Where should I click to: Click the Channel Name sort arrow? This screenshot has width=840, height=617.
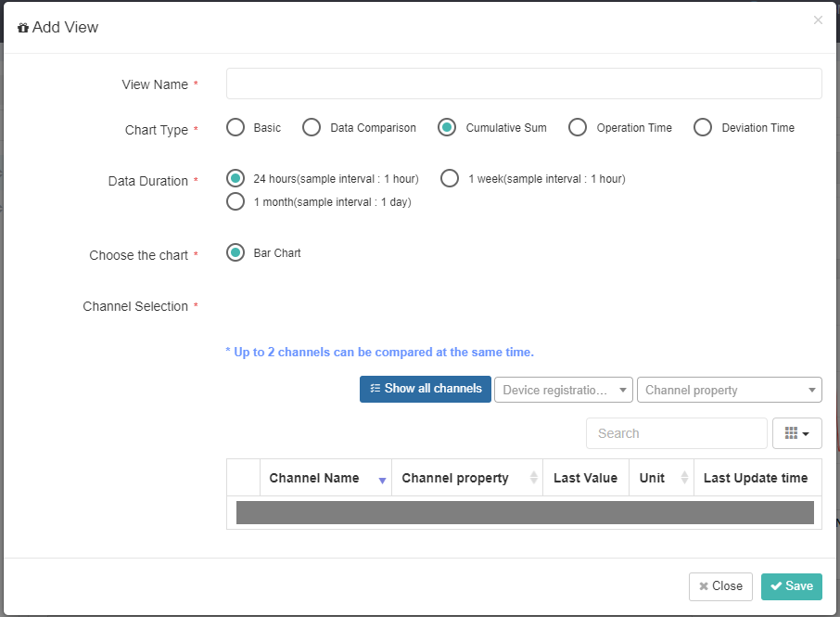coord(382,481)
